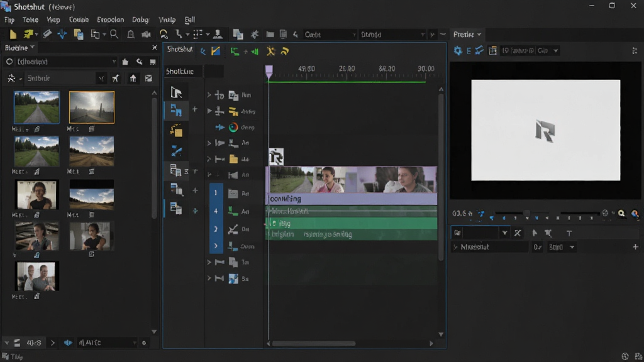Click the crossed X icon below preview
The height and width of the screenshot is (362, 644).
tap(518, 233)
